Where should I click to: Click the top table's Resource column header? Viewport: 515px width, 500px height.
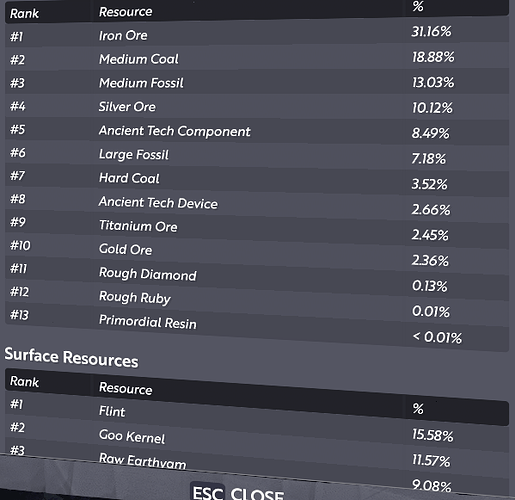(125, 12)
